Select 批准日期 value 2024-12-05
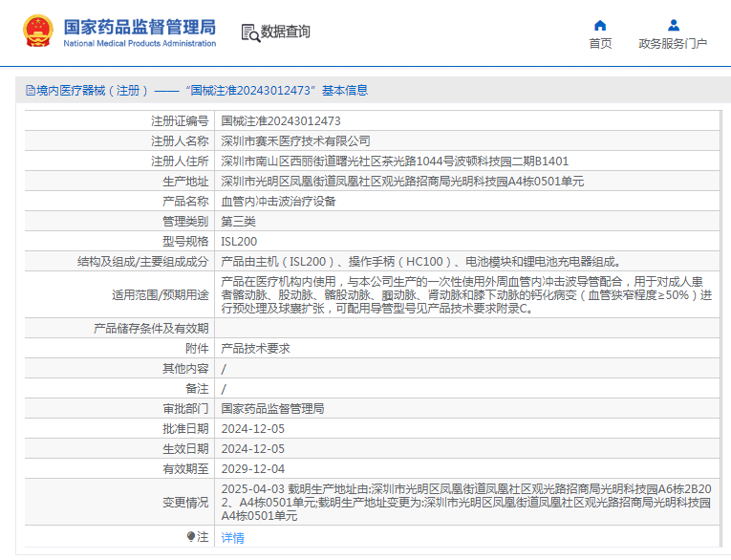This screenshot has width=731, height=560. point(252,429)
